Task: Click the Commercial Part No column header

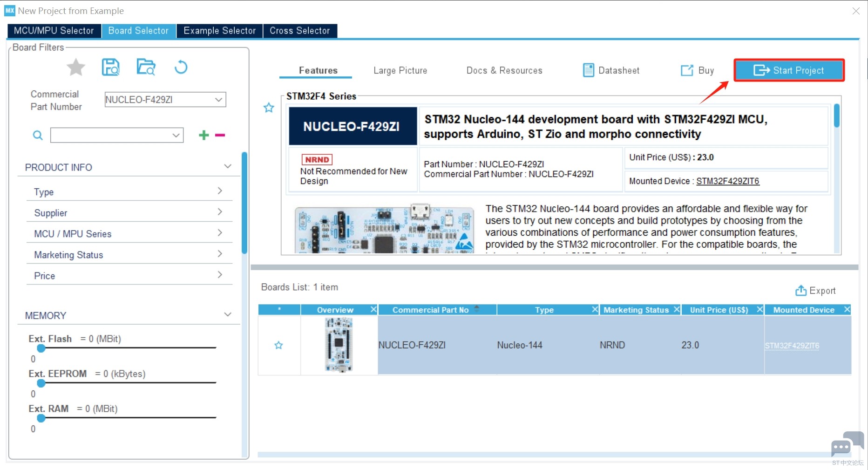Action: 437,310
